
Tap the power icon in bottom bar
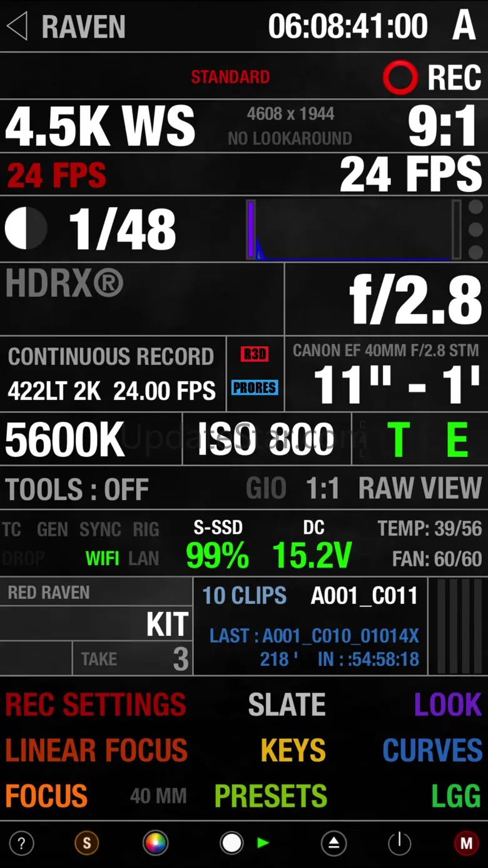point(399,844)
